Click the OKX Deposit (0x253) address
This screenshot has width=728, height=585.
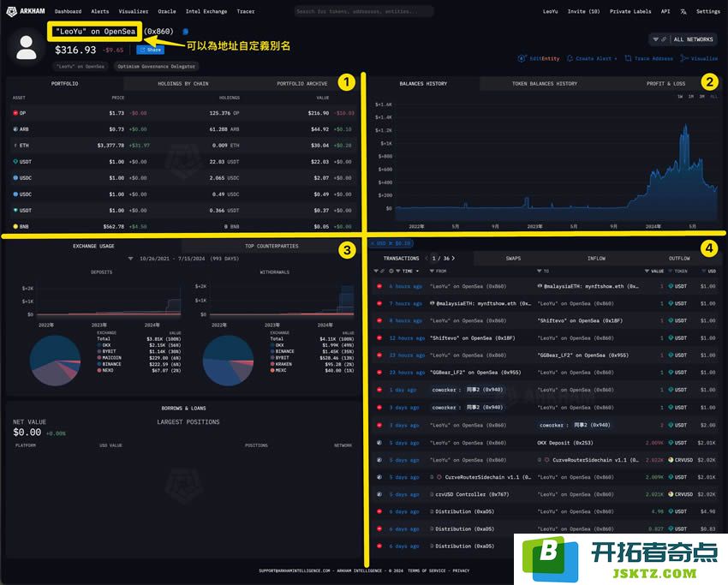(x=565, y=443)
